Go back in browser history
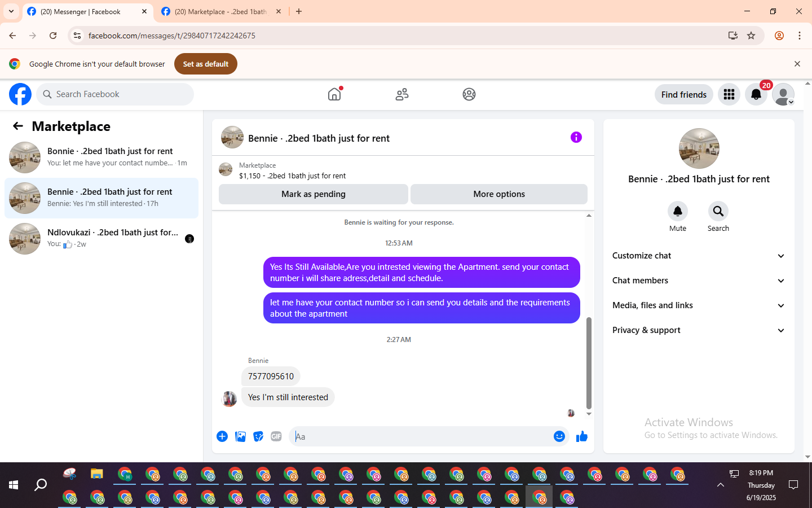The image size is (812, 508). click(12, 36)
